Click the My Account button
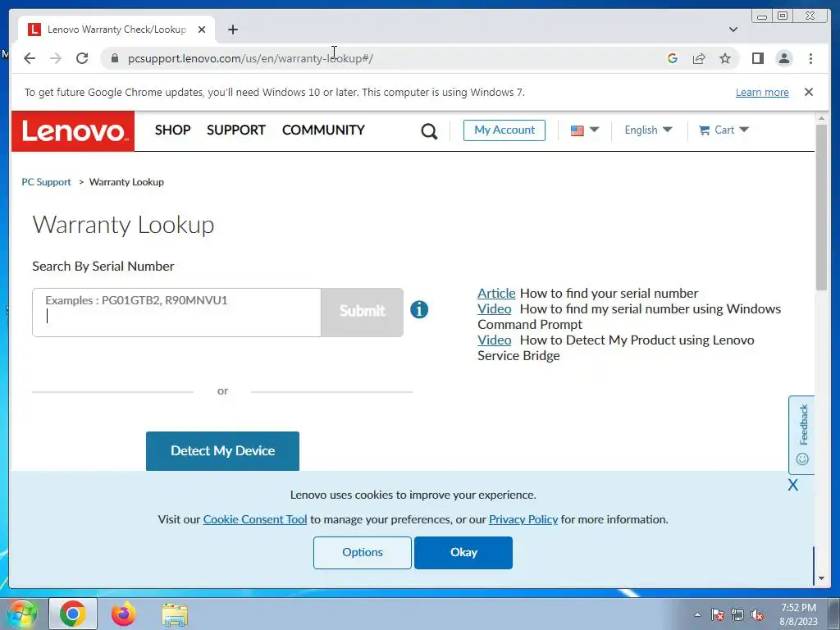The width and height of the screenshot is (840, 630). (x=504, y=130)
